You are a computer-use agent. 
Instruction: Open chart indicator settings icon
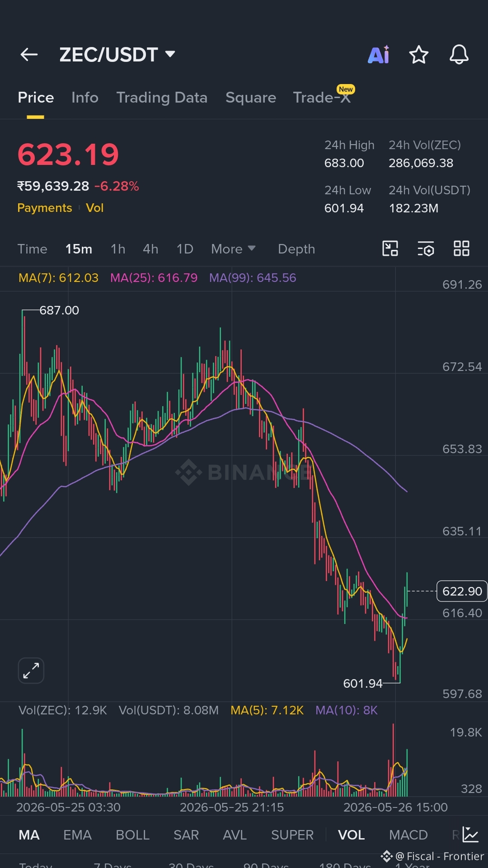pos(426,249)
